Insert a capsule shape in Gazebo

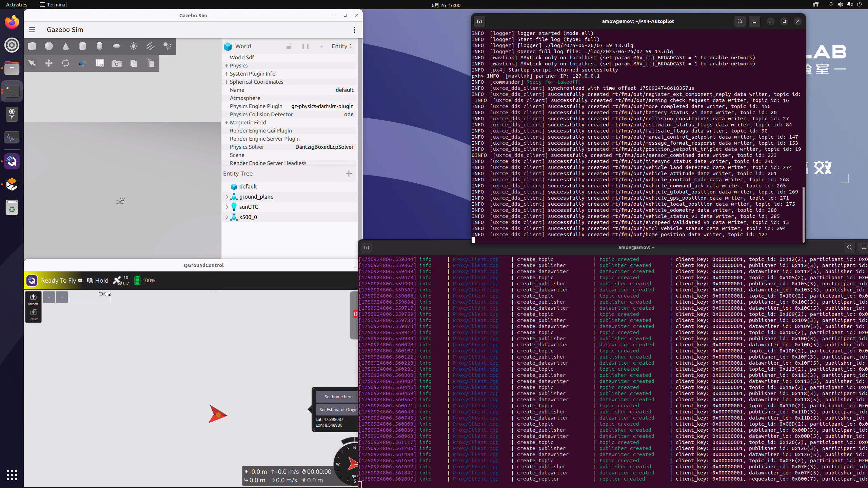(99, 46)
